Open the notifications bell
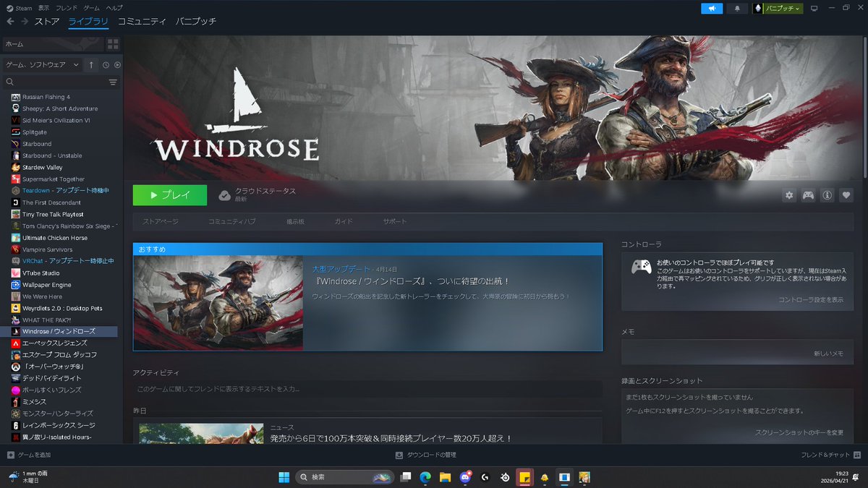868x488 pixels. pos(737,8)
